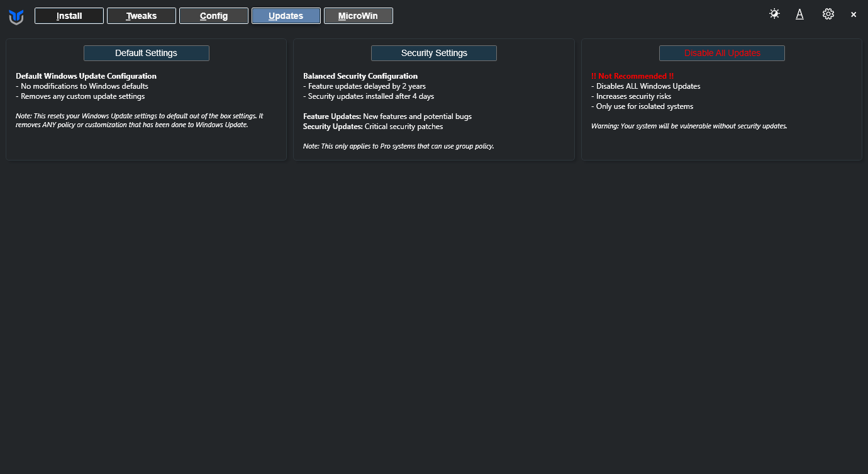Open the settings gear menu
The height and width of the screenshot is (474, 868).
click(828, 14)
